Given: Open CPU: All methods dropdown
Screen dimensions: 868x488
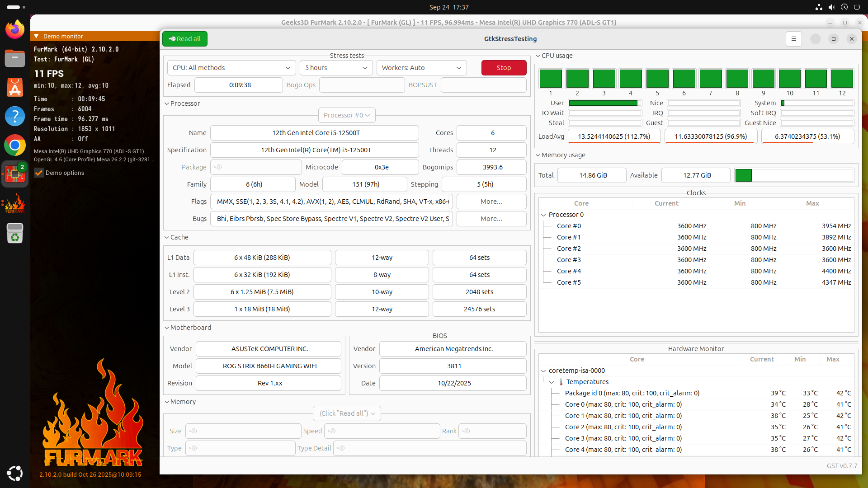Looking at the screenshot, I should (231, 68).
